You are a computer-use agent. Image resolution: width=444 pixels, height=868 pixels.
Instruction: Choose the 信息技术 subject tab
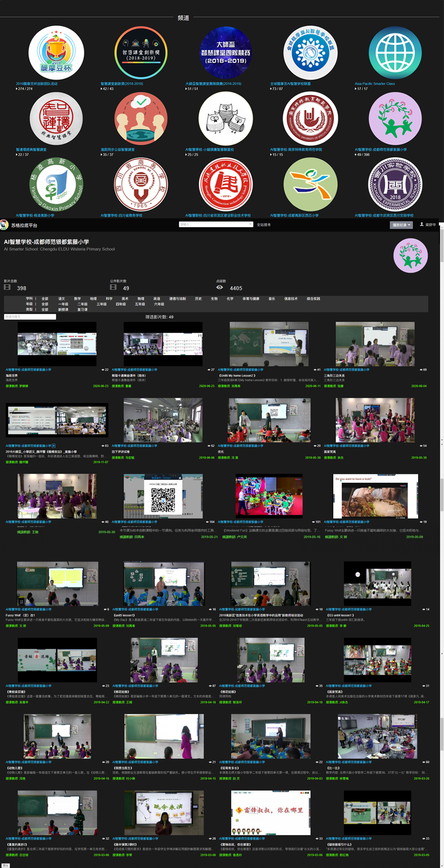coord(290,298)
